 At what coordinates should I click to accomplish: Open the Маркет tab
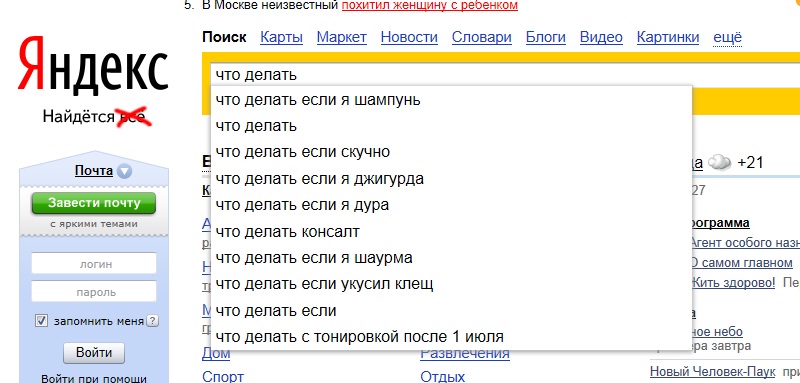341,37
